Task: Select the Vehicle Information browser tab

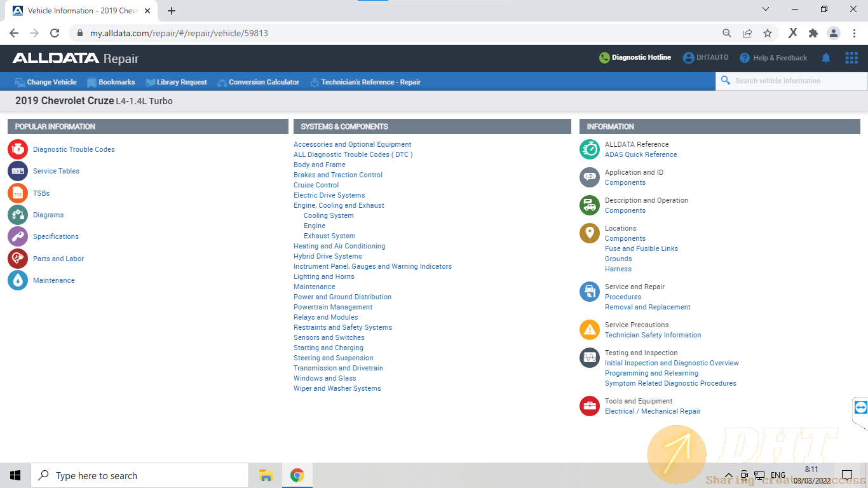Action: click(x=81, y=11)
